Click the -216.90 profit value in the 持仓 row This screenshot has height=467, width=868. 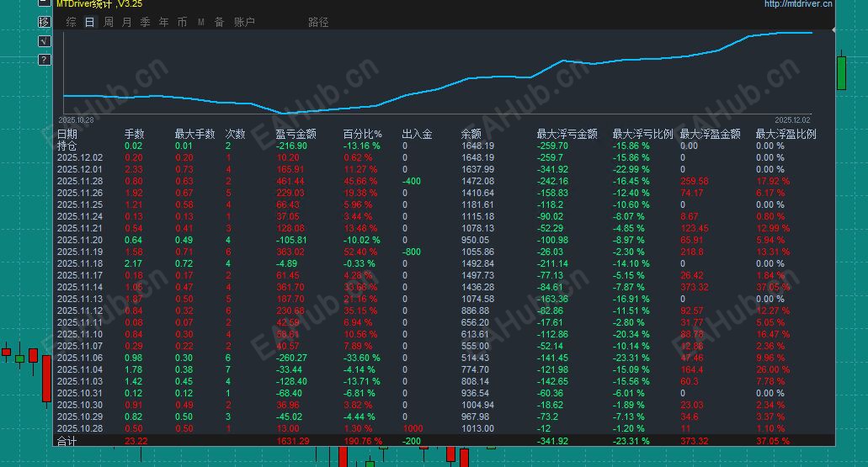click(x=291, y=146)
